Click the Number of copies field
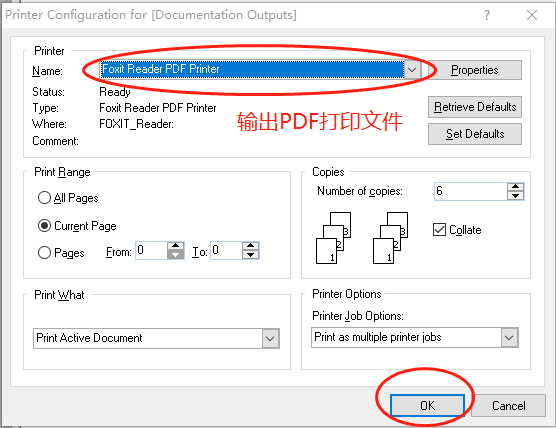 point(471,191)
